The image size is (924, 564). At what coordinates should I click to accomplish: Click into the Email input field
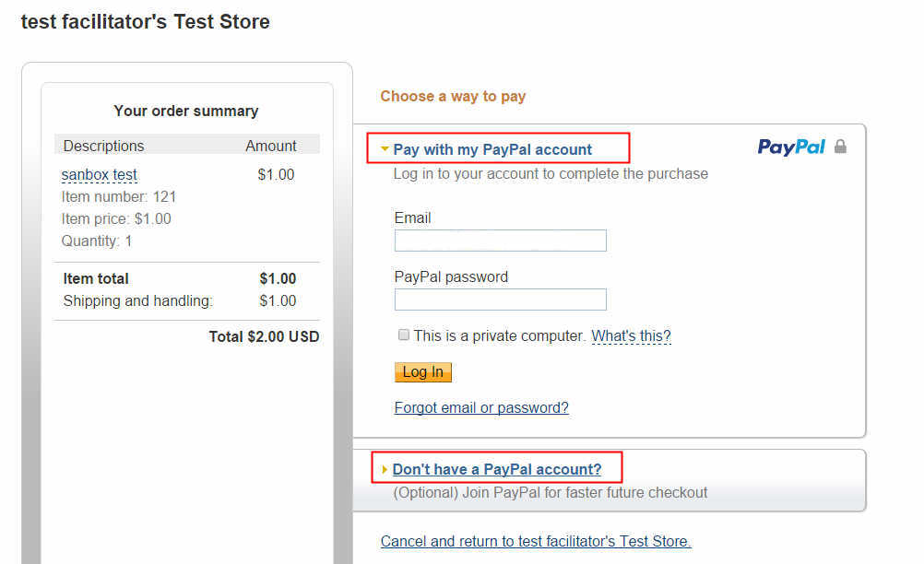pos(500,241)
